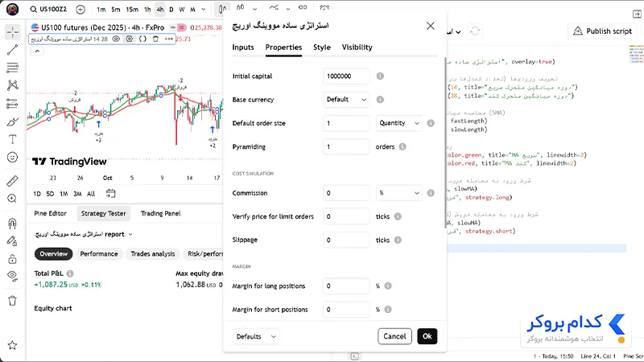
Task: Click the Cancel button
Action: [x=394, y=336]
